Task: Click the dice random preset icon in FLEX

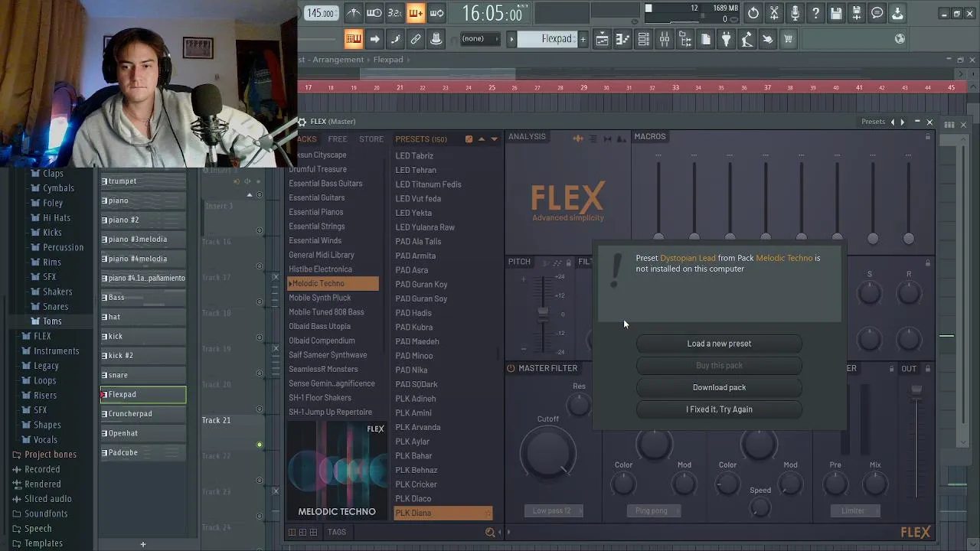Action: [469, 139]
